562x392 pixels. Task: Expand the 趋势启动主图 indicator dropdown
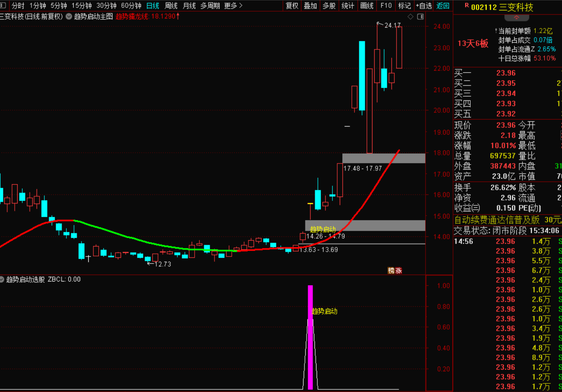[x=69, y=17]
